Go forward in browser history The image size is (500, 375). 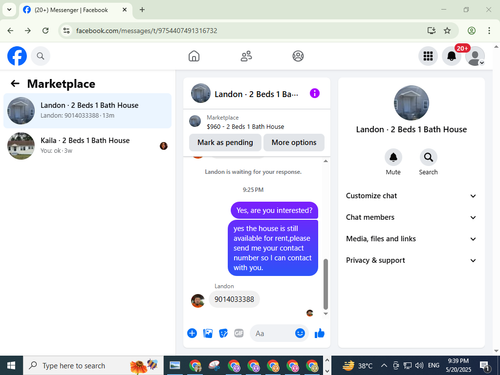(28, 31)
